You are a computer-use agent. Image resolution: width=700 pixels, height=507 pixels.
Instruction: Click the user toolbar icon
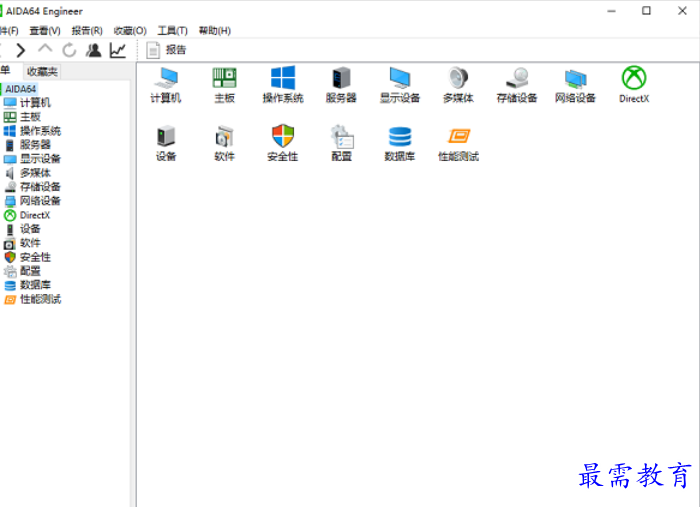(x=93, y=50)
